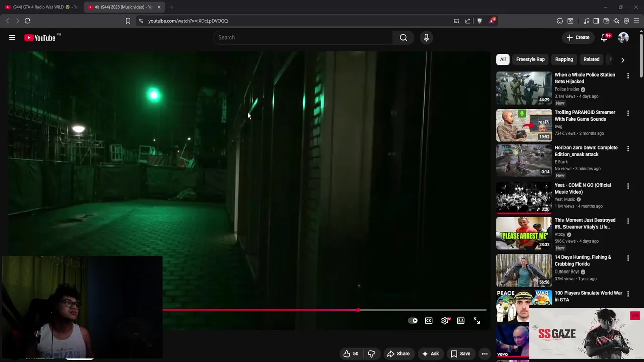This screenshot has height=362, width=644.
Task: Toggle closed captions CC
Action: [429, 321]
